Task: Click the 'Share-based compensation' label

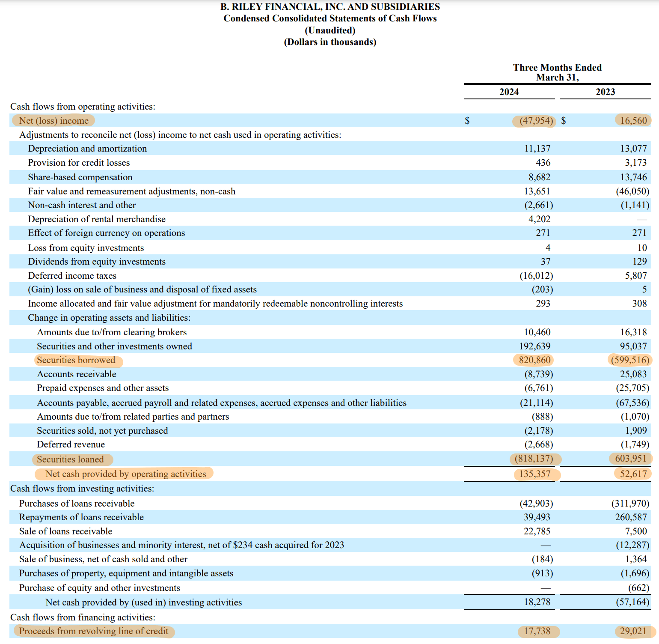Action: pos(80,177)
